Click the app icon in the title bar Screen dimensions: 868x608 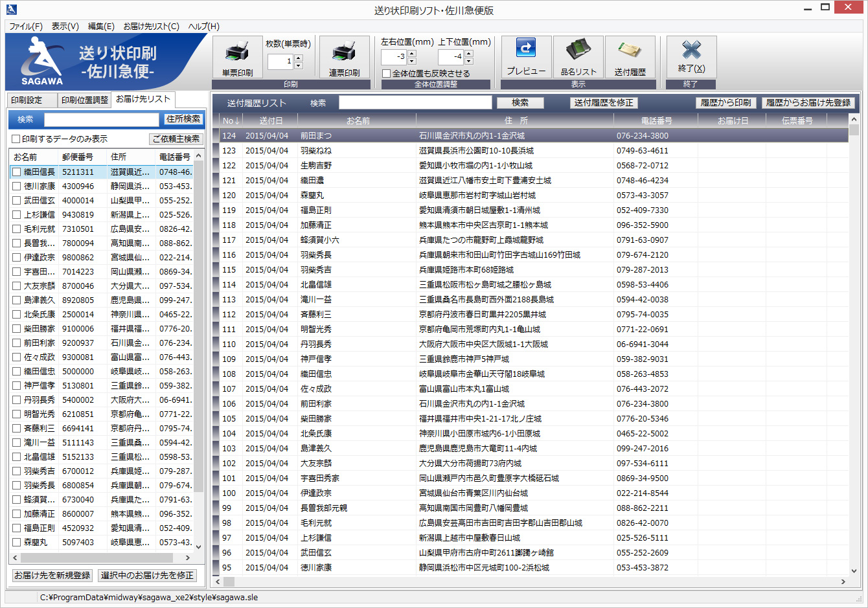coord(11,10)
